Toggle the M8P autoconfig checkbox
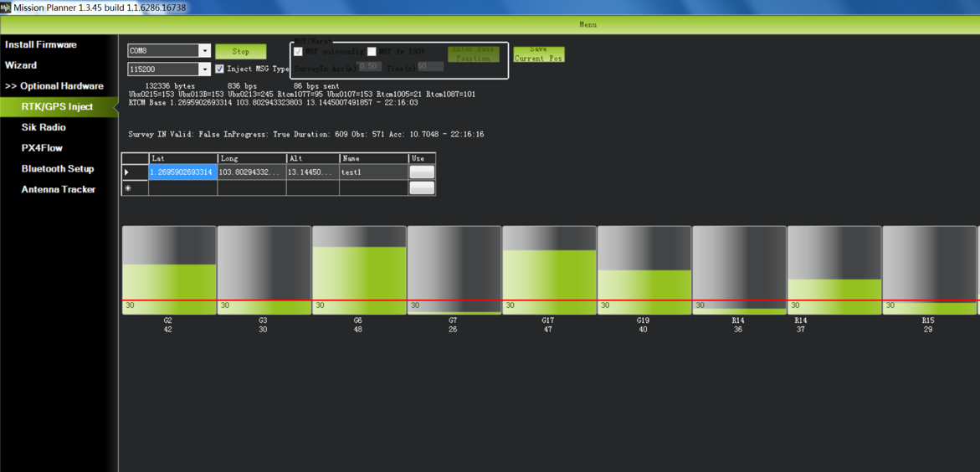Image resolution: width=980 pixels, height=472 pixels. point(298,52)
